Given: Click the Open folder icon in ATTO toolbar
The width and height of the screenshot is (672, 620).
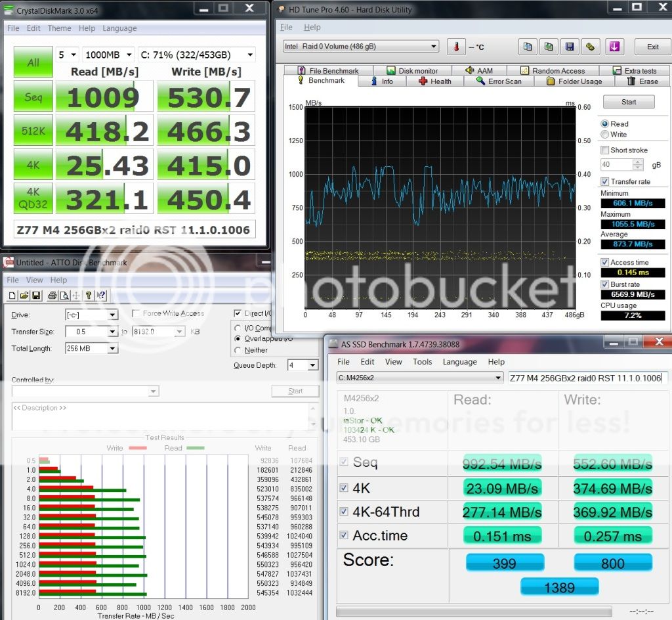Looking at the screenshot, I should click(25, 296).
